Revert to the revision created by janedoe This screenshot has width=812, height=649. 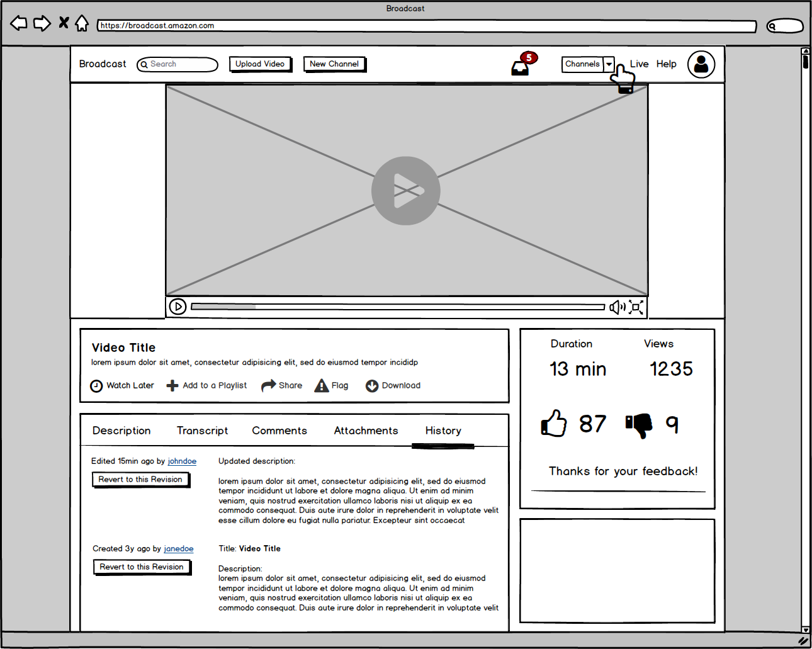[142, 567]
